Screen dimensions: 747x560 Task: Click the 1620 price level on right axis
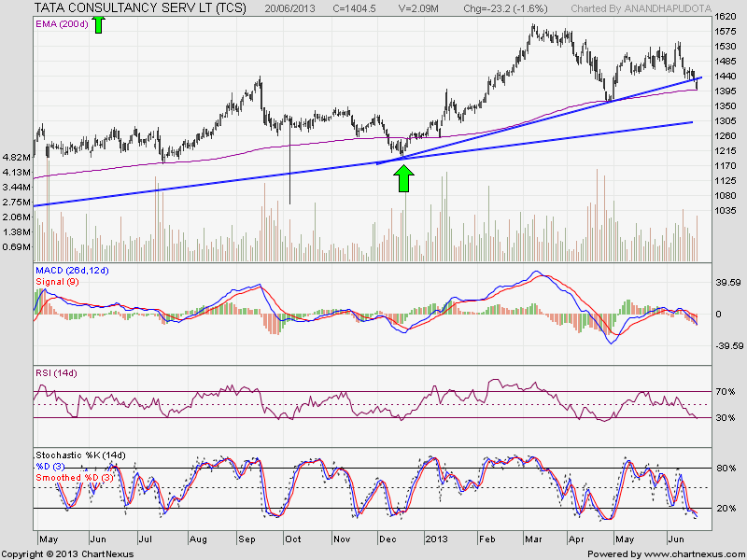coord(726,17)
